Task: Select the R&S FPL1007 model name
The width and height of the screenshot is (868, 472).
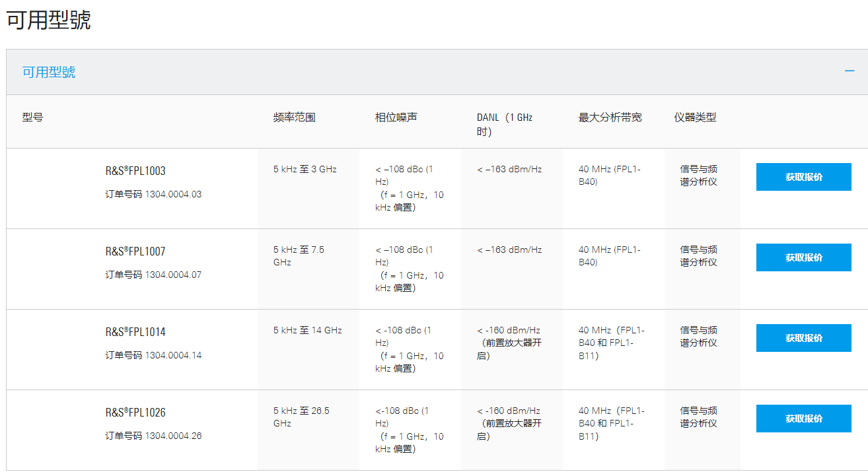Action: pyautogui.click(x=135, y=252)
